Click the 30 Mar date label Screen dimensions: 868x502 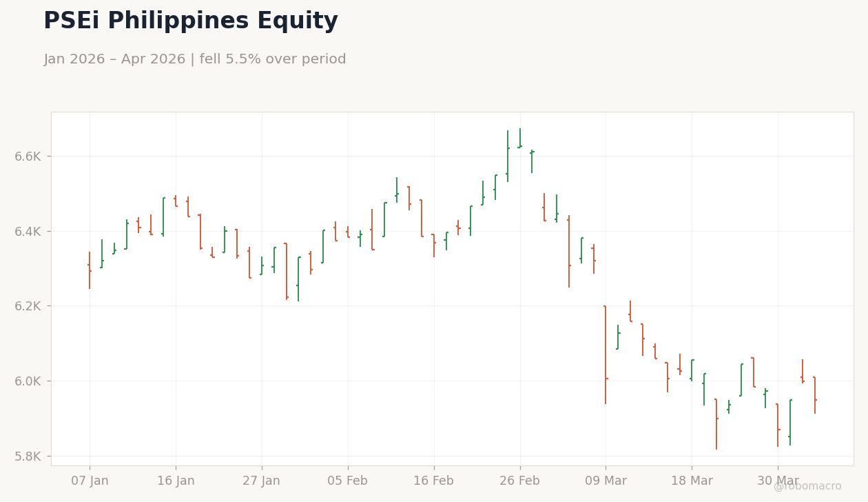coord(778,481)
